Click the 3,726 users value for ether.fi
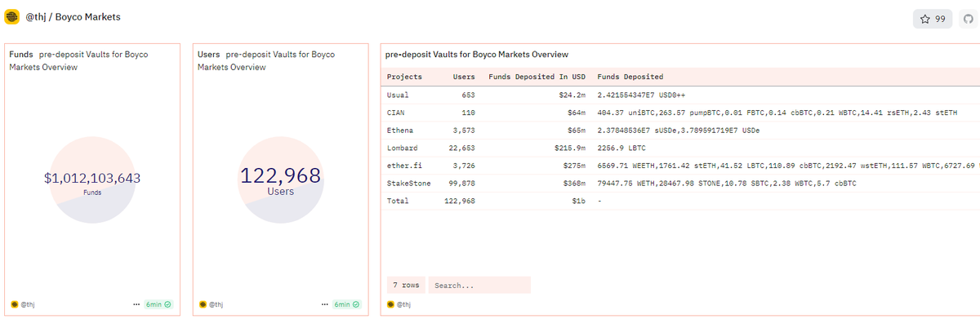 (x=464, y=166)
